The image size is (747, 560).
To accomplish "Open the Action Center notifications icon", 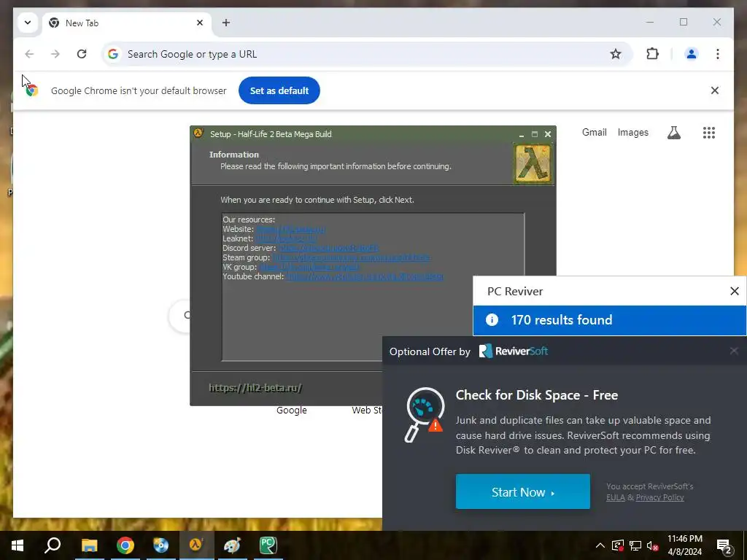I will pos(724,545).
